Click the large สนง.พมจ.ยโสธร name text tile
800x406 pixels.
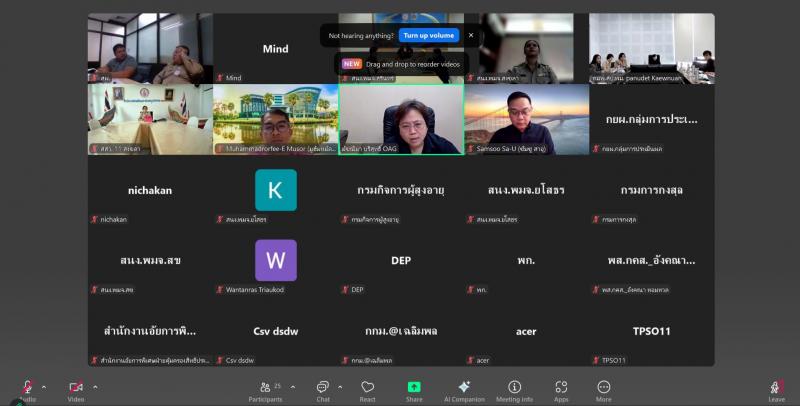[x=526, y=190]
